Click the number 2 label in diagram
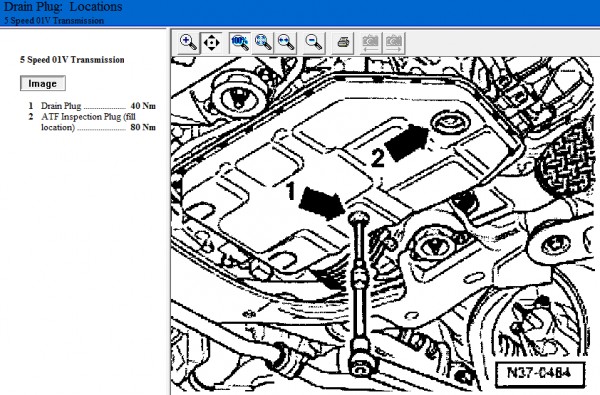The image size is (600, 395). click(377, 158)
